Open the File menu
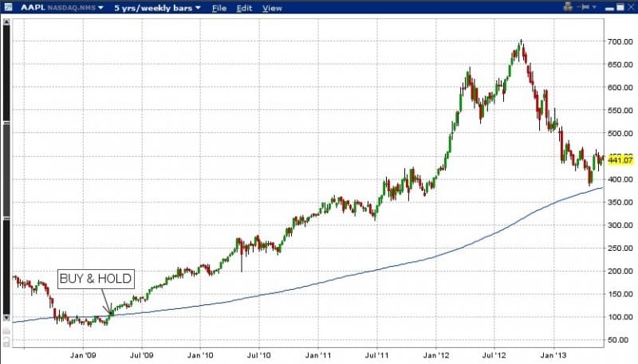Image resolution: width=638 pixels, height=364 pixels. (219, 8)
